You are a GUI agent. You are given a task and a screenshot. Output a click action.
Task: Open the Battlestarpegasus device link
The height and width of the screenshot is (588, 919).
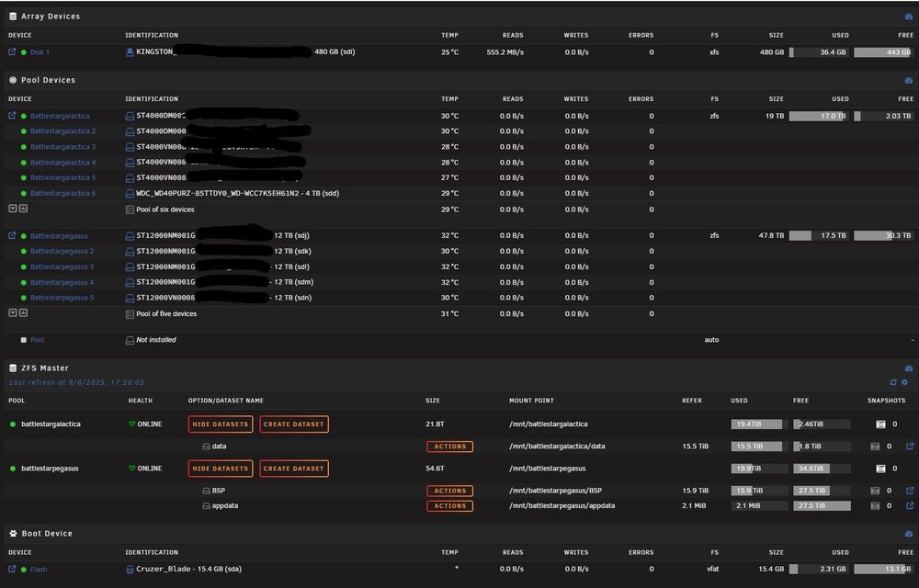click(x=59, y=236)
